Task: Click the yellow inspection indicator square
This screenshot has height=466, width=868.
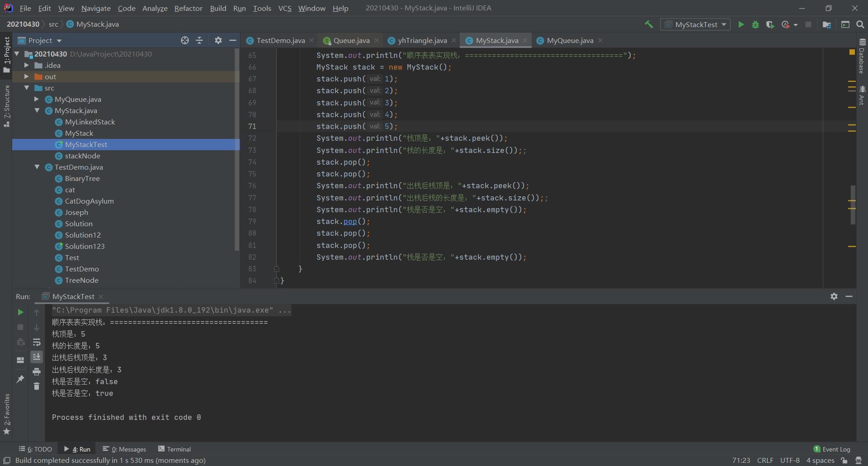Action: pyautogui.click(x=852, y=52)
